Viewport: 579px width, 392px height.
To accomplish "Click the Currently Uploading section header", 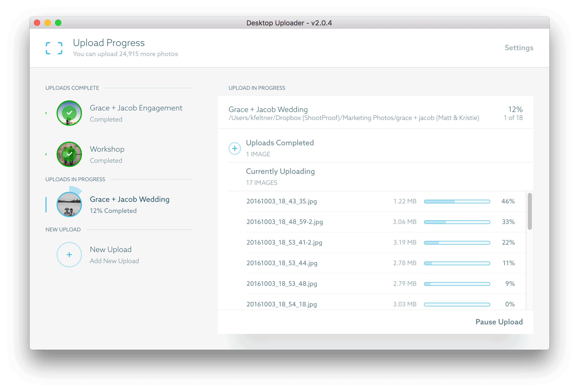I will click(280, 171).
